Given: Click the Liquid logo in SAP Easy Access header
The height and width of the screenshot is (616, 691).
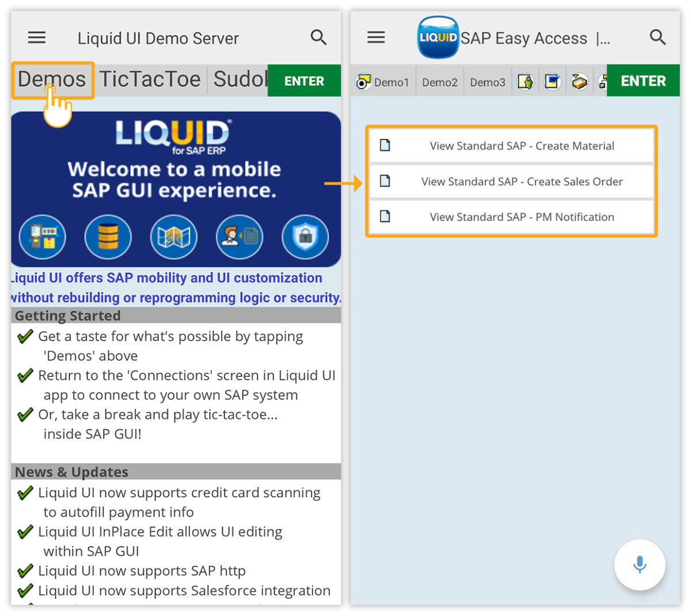Looking at the screenshot, I should [438, 38].
